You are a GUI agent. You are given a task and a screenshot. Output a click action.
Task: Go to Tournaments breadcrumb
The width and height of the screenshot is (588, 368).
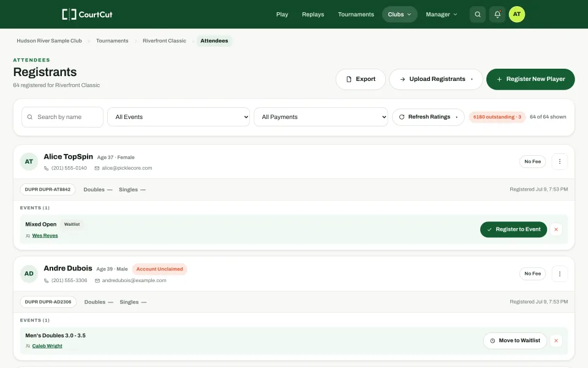(x=112, y=40)
